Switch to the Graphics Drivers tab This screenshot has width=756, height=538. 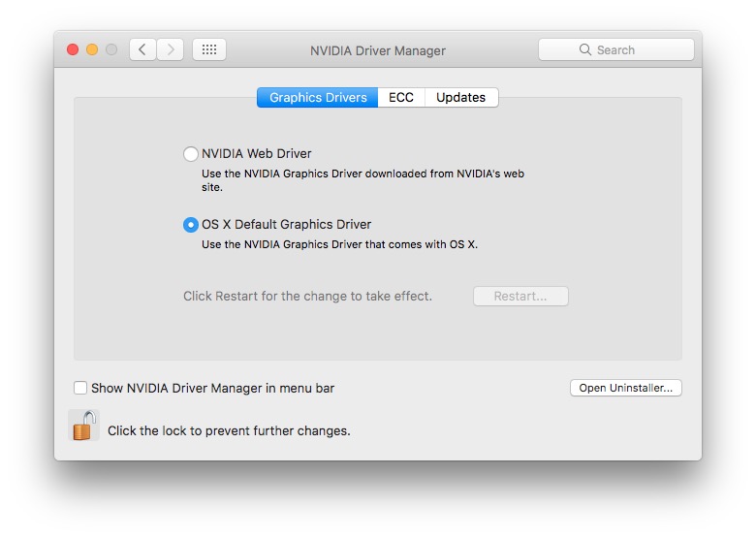(x=318, y=97)
